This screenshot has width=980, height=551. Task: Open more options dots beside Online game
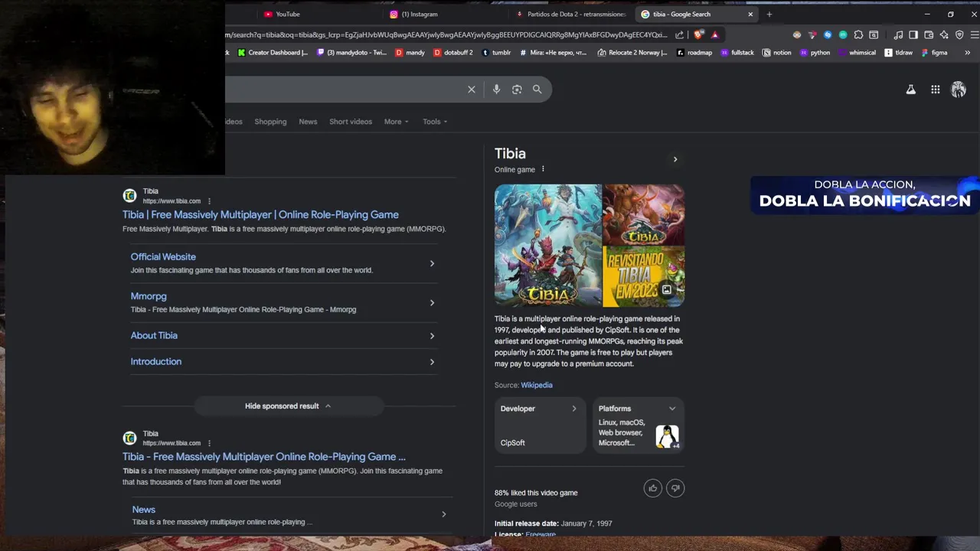[543, 169]
